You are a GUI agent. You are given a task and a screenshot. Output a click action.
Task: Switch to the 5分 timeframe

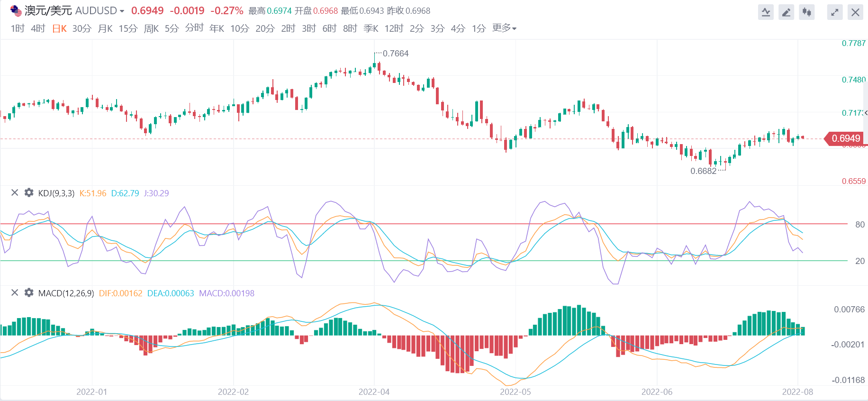[172, 28]
